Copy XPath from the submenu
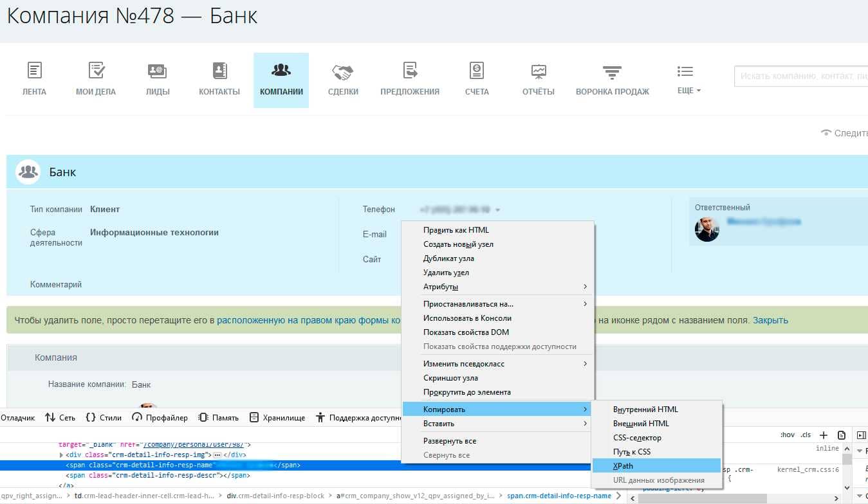The height and width of the screenshot is (504, 868). pos(656,466)
